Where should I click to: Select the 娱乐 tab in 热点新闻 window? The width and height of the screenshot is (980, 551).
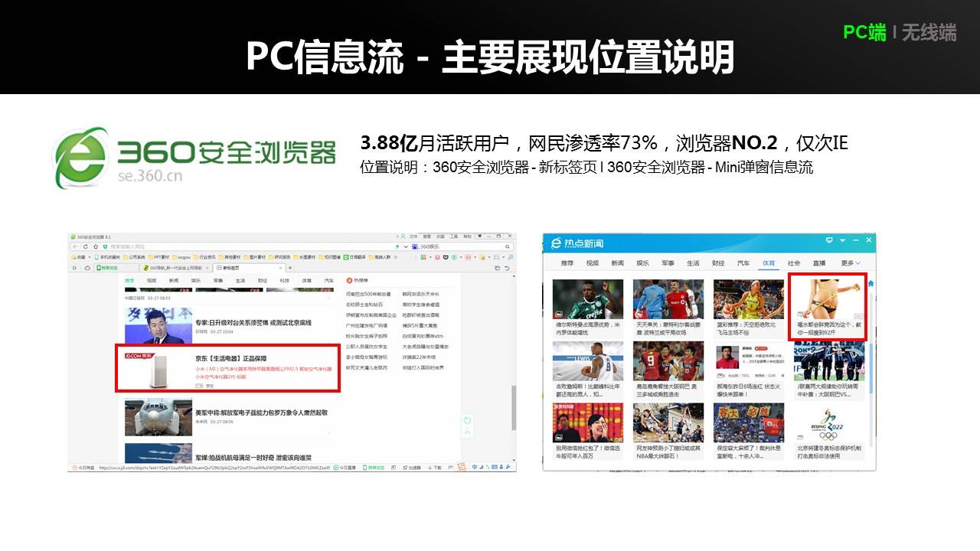click(x=642, y=263)
